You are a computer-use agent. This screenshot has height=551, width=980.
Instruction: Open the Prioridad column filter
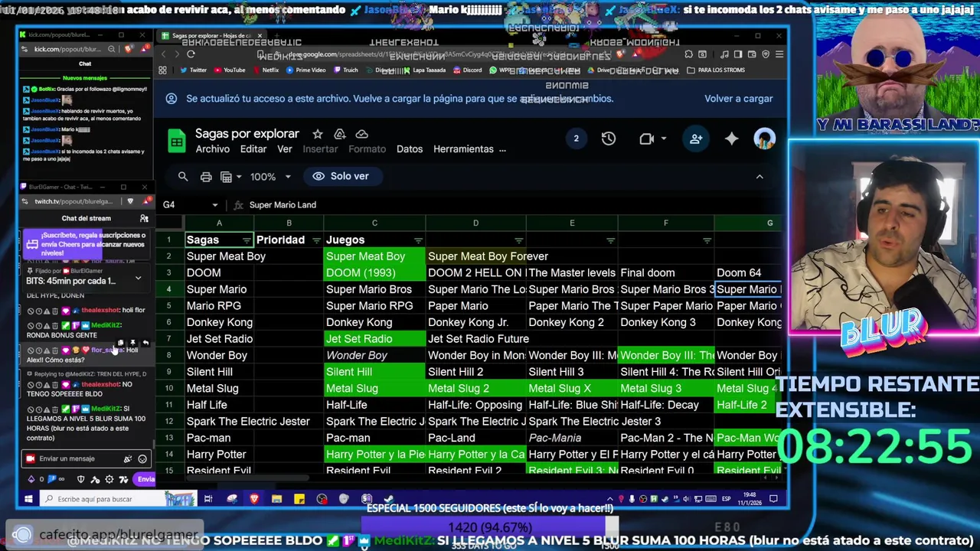point(316,240)
